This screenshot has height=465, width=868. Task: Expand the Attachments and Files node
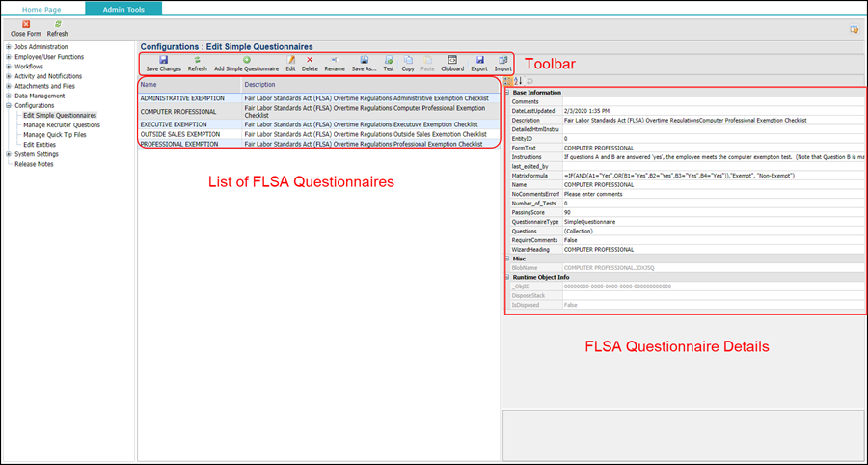click(9, 87)
